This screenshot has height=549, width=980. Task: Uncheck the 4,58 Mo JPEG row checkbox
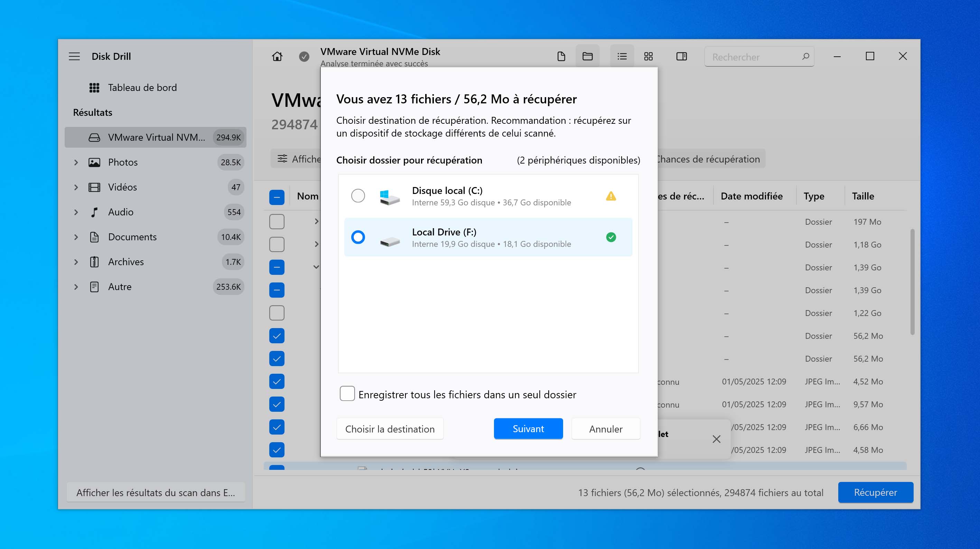(x=277, y=450)
